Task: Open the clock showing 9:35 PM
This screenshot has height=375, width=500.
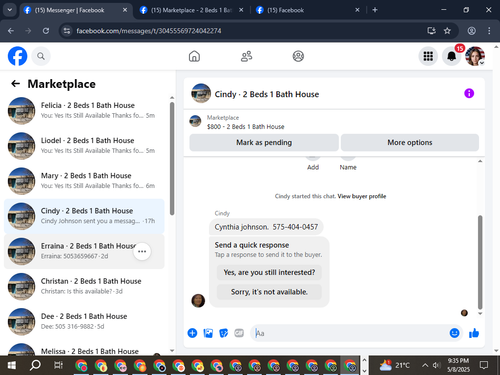Action: coord(458,365)
